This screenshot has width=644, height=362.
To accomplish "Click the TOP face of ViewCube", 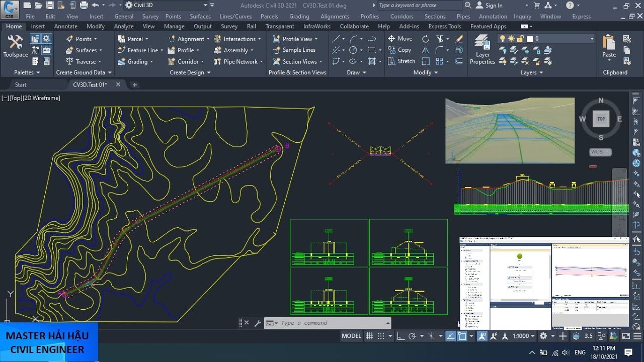I will tap(601, 119).
